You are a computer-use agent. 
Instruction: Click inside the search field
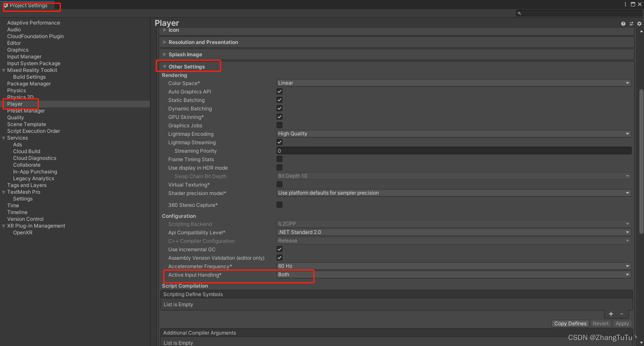575,13
